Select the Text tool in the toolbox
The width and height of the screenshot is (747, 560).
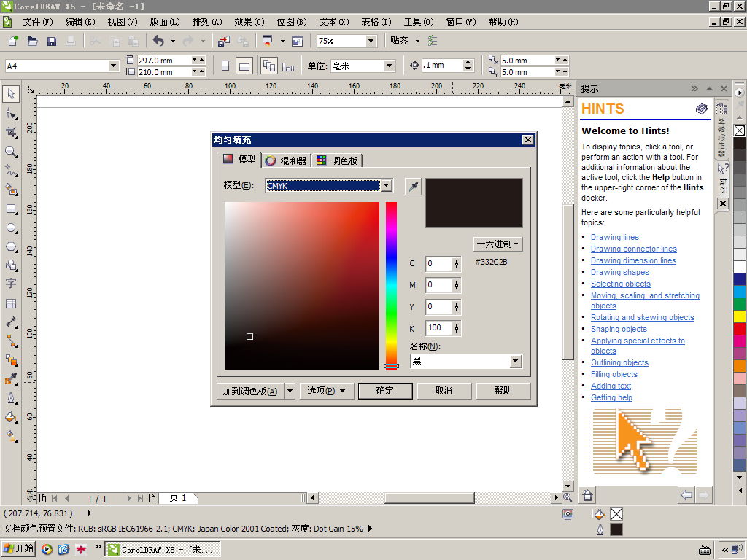11,284
